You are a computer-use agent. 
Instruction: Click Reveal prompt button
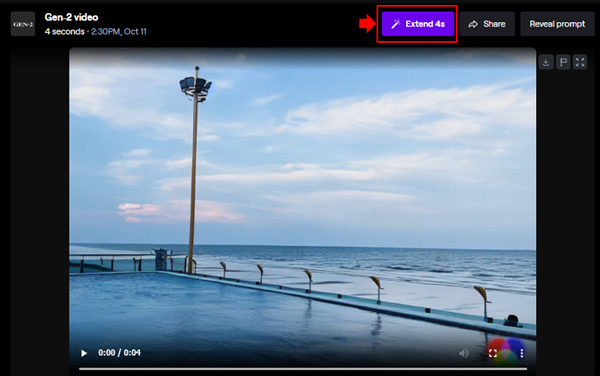click(557, 24)
